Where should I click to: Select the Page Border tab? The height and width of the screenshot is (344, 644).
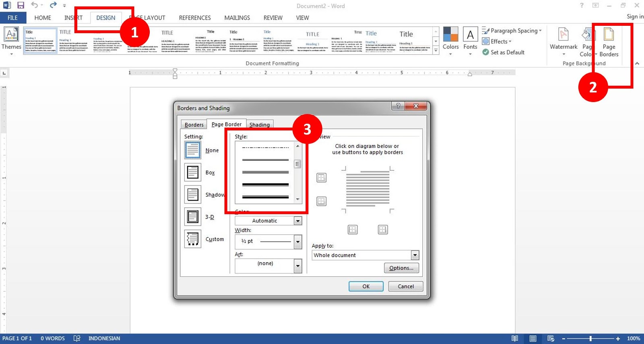227,124
